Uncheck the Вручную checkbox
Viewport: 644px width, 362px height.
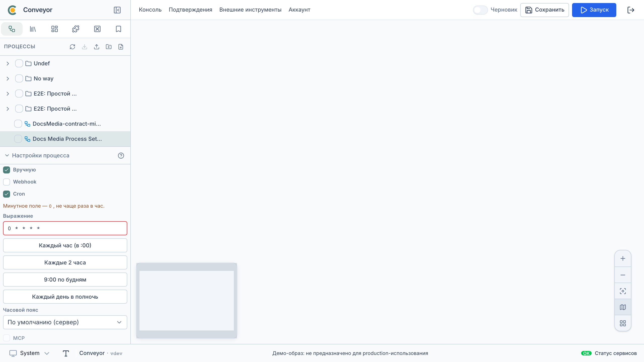(x=7, y=170)
